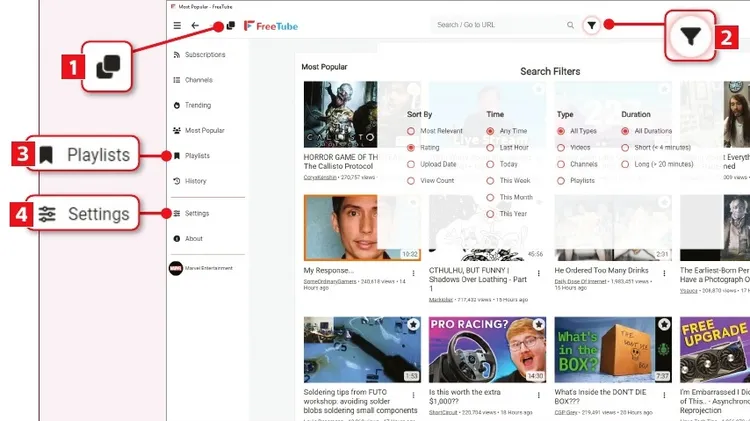Open the hamburger menu in the top bar
This screenshot has height=421, width=750.
point(177,25)
